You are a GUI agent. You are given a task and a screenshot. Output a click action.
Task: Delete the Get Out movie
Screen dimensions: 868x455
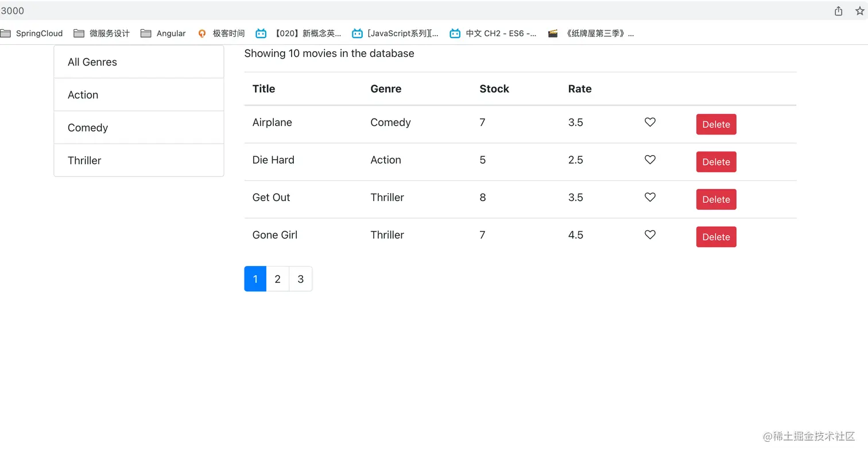click(x=716, y=199)
